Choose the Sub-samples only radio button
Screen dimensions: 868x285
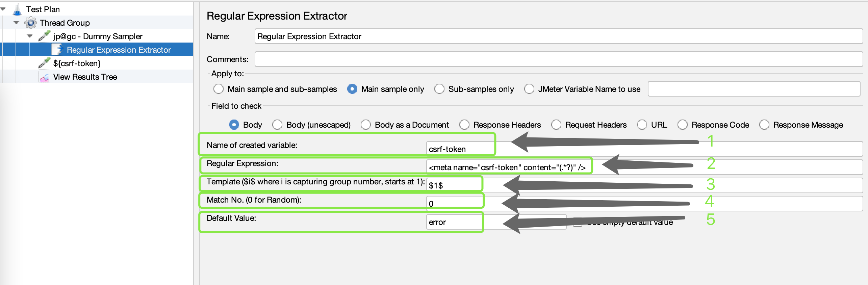(x=439, y=89)
